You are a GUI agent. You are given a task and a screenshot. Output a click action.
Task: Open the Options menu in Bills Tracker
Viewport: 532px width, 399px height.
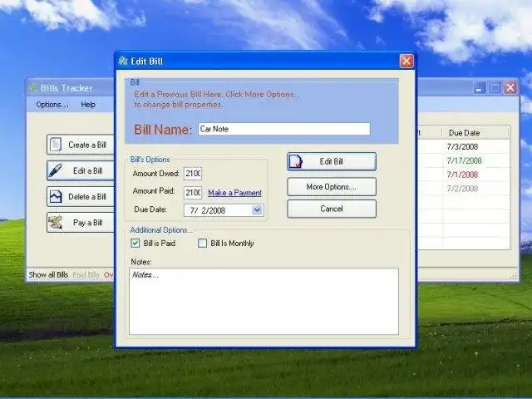tap(52, 105)
